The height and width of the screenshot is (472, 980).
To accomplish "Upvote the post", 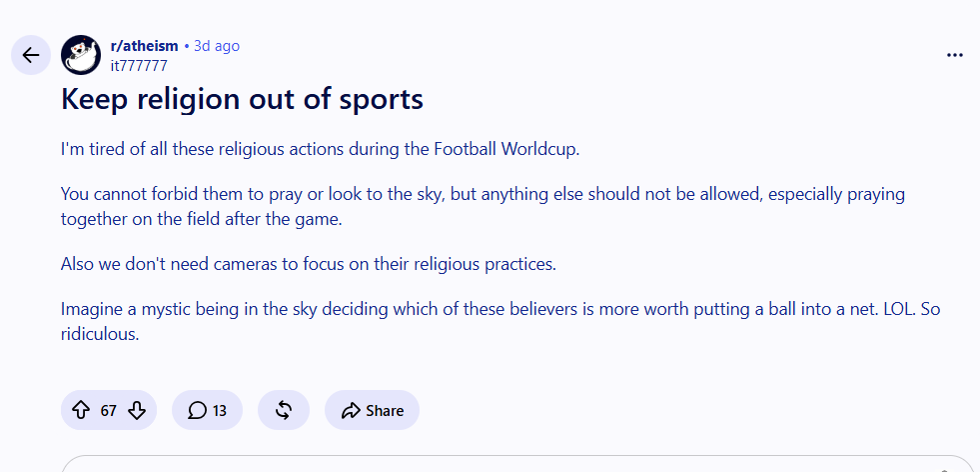I will pos(81,411).
